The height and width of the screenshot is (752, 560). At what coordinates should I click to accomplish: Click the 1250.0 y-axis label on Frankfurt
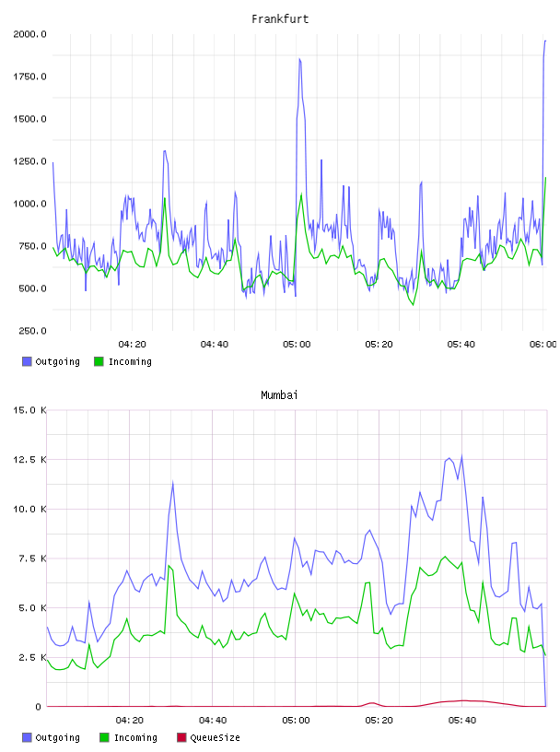coord(29,161)
